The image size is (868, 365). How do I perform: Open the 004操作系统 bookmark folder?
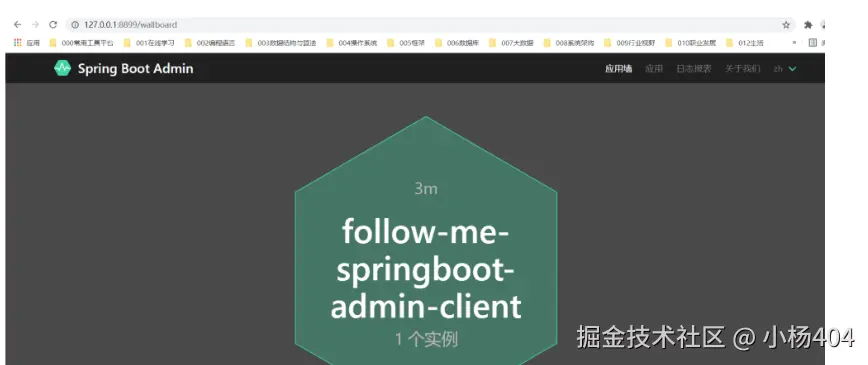point(352,42)
